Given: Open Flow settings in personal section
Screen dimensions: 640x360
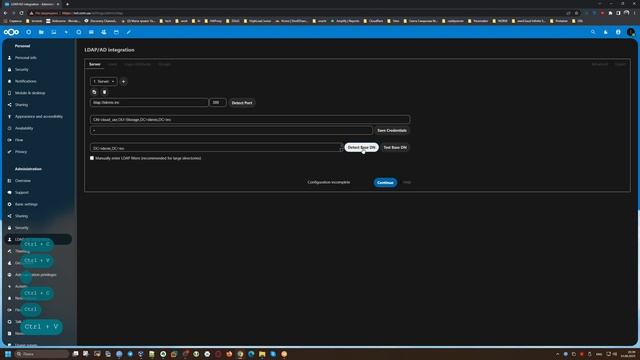Looking at the screenshot, I should point(19,140).
